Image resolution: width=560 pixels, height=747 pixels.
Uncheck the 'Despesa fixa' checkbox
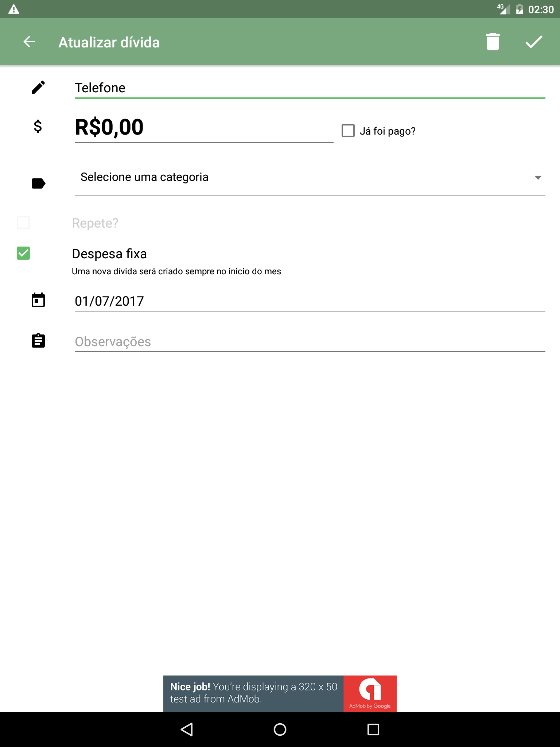tap(23, 253)
